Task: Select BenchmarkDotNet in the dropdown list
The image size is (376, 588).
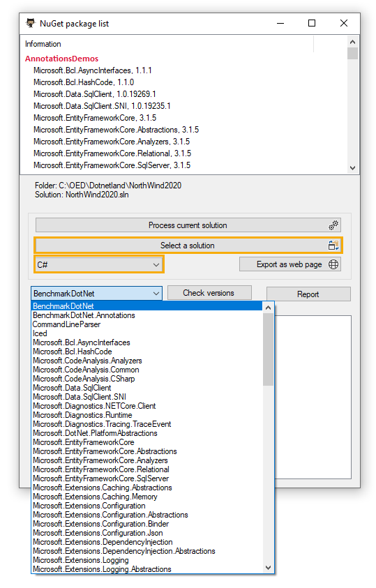Action: tap(147, 306)
